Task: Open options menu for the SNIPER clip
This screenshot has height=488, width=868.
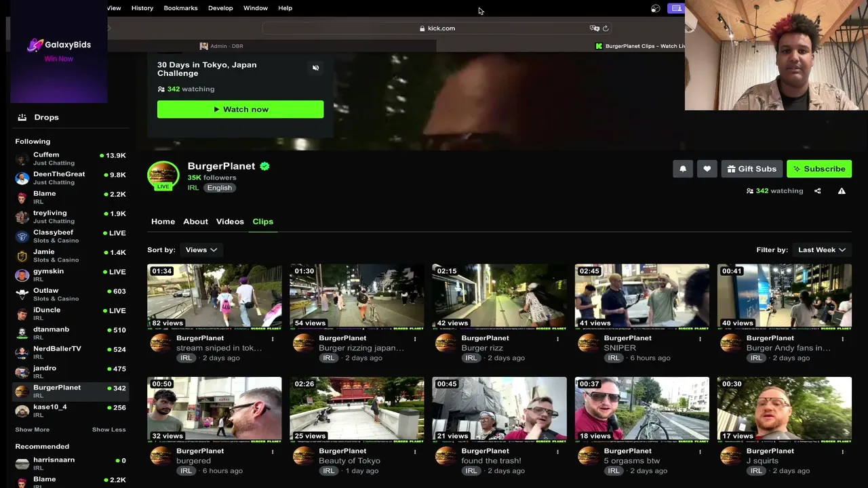Action: click(x=700, y=339)
